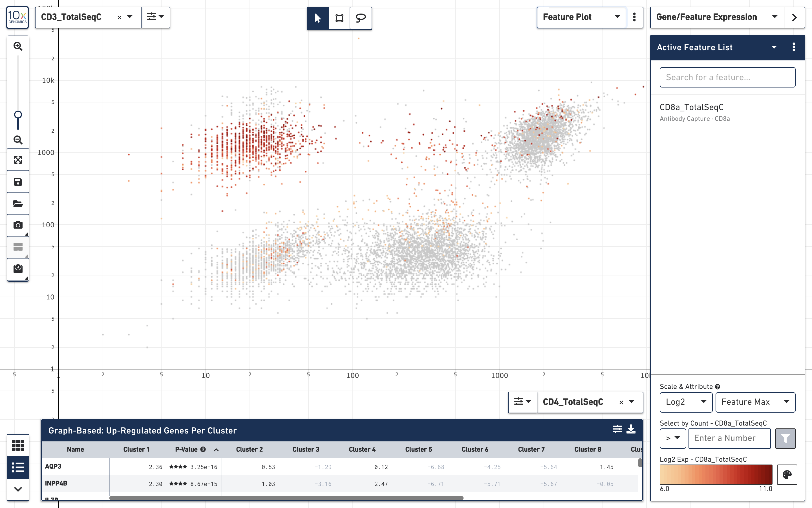Viewport: 812px width, 508px height.
Task: Toggle P-Value sort arrow
Action: [x=217, y=450]
